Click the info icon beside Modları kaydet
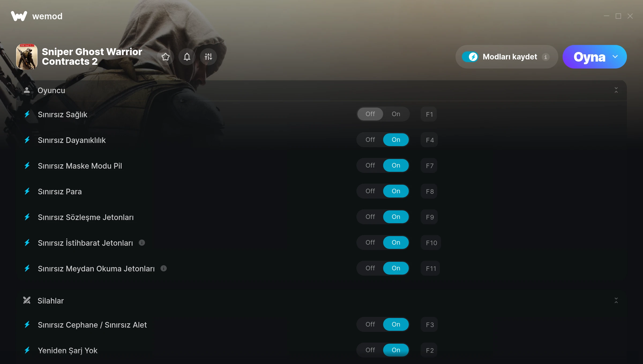The image size is (643, 364). click(545, 57)
